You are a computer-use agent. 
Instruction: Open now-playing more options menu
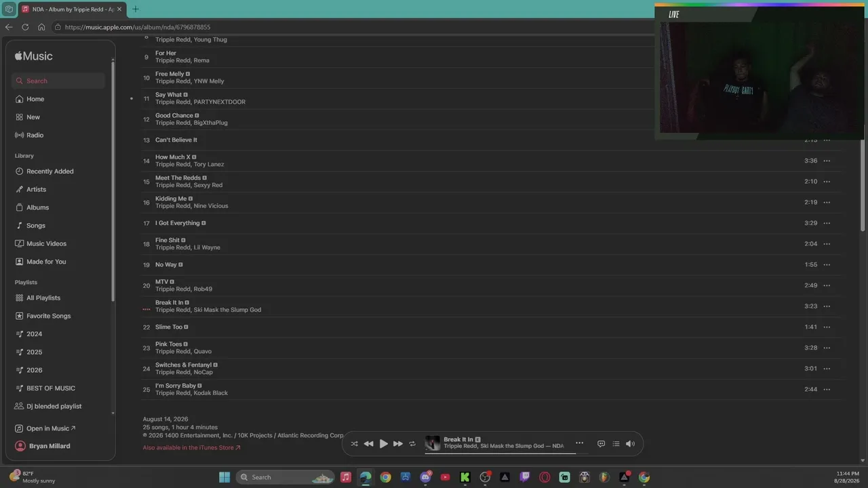tap(579, 443)
